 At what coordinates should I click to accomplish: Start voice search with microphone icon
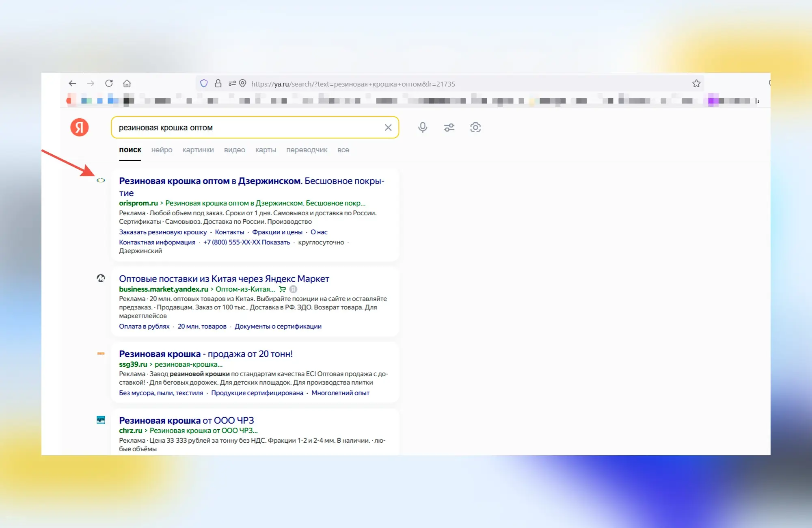(x=423, y=128)
